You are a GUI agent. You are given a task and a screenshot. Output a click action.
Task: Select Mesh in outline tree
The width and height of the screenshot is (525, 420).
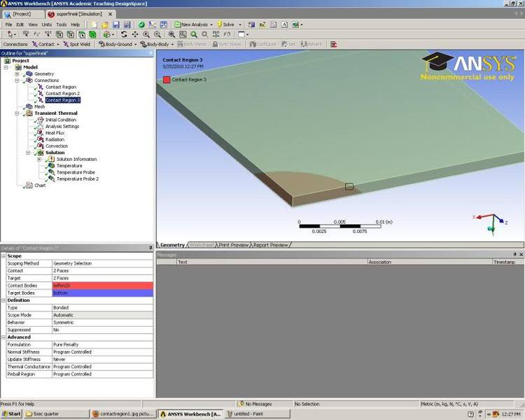point(39,106)
